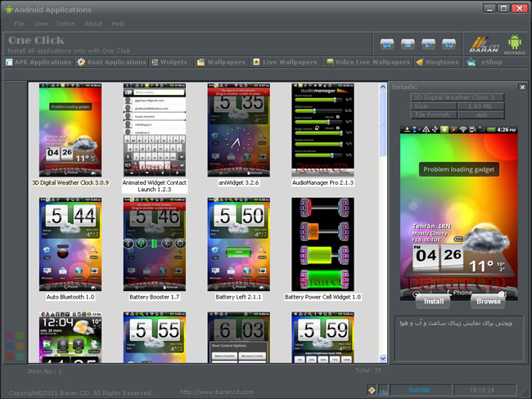Select the 5:55 clock screenshot thumbnail
Screen dimensions: 532x399
[x=155, y=338]
